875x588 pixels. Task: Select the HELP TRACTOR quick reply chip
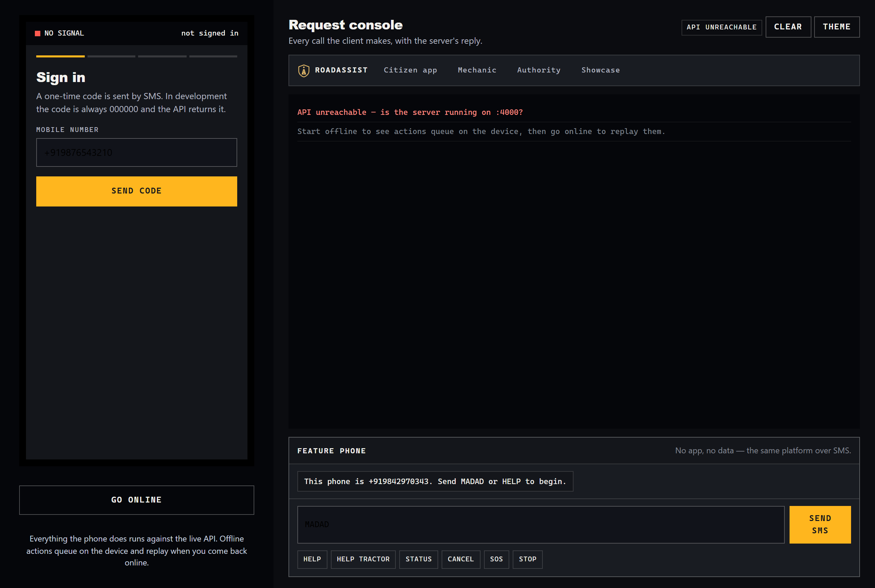click(363, 559)
